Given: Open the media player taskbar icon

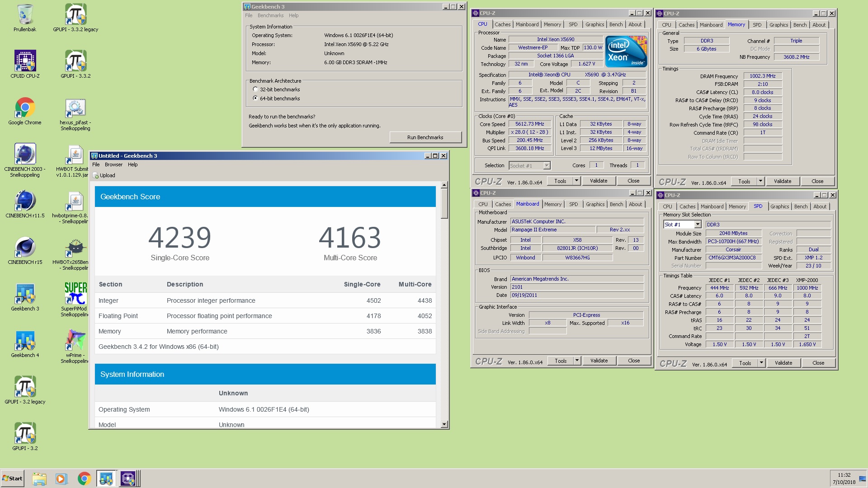Looking at the screenshot, I should click(61, 479).
